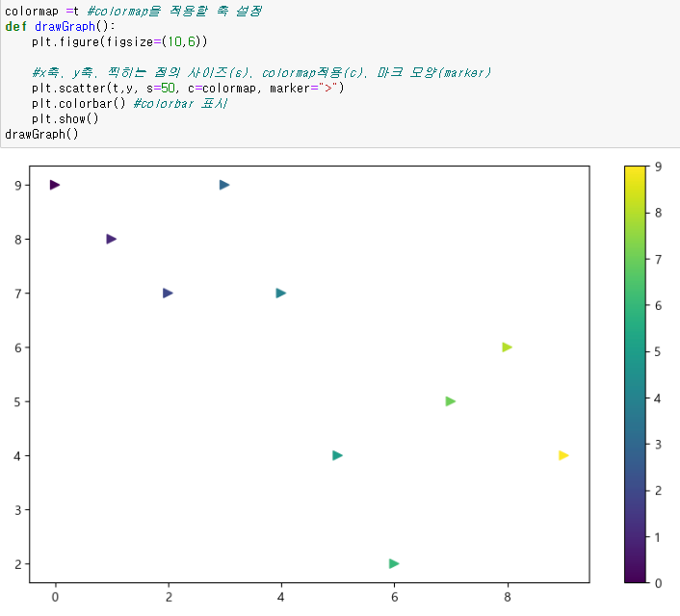The image size is (680, 616).
Task: Click the y-axis tick label '3'
Action: 17,510
